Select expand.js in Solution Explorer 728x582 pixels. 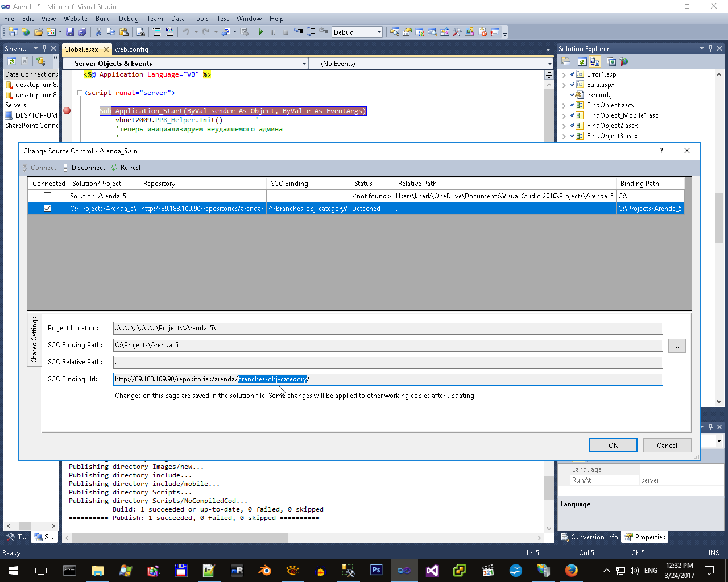coord(601,95)
